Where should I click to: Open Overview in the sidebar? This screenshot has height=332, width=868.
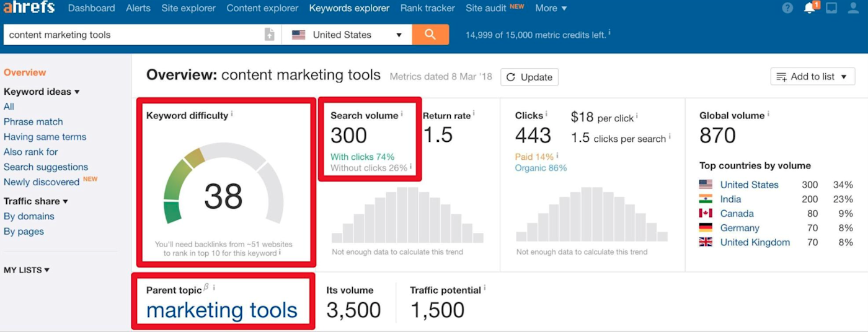click(x=25, y=72)
